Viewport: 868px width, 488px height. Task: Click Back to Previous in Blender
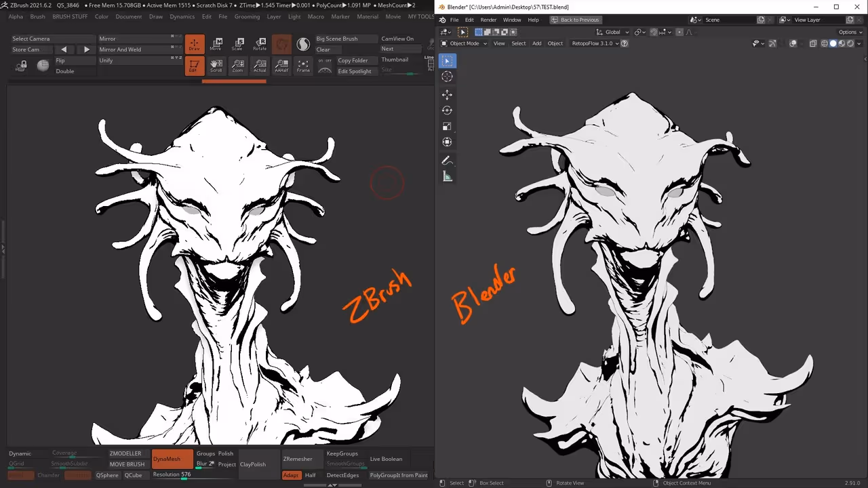[574, 20]
